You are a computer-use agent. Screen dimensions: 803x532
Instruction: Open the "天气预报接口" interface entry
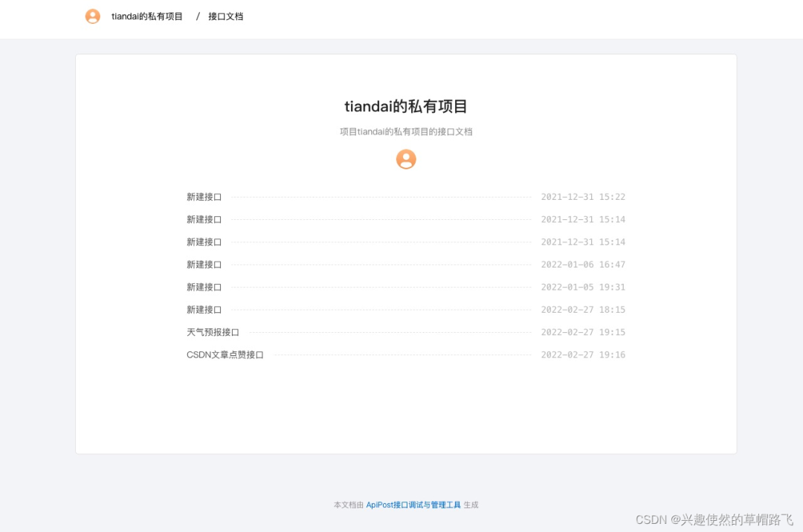[x=212, y=332]
